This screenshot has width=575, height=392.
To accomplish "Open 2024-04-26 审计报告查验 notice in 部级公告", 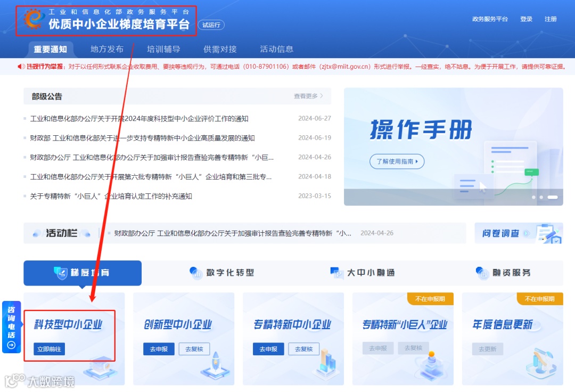I will tap(152, 158).
